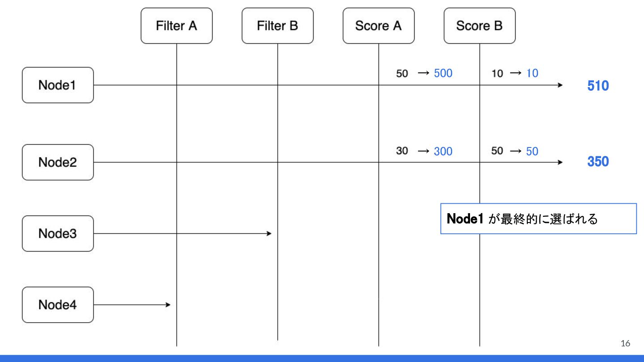Click the Node2 box
This screenshot has height=362, width=644.
click(x=58, y=162)
